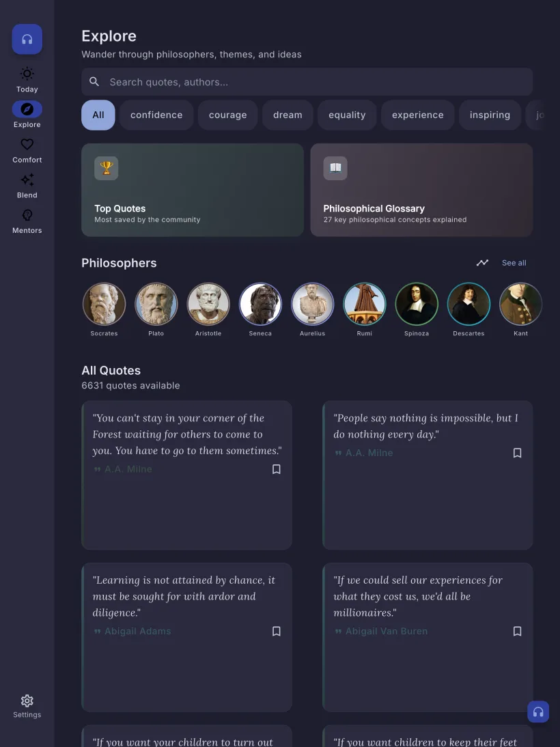Screen dimensions: 560x747
Task: Open the Top Quotes card
Action: pyautogui.click(x=193, y=190)
